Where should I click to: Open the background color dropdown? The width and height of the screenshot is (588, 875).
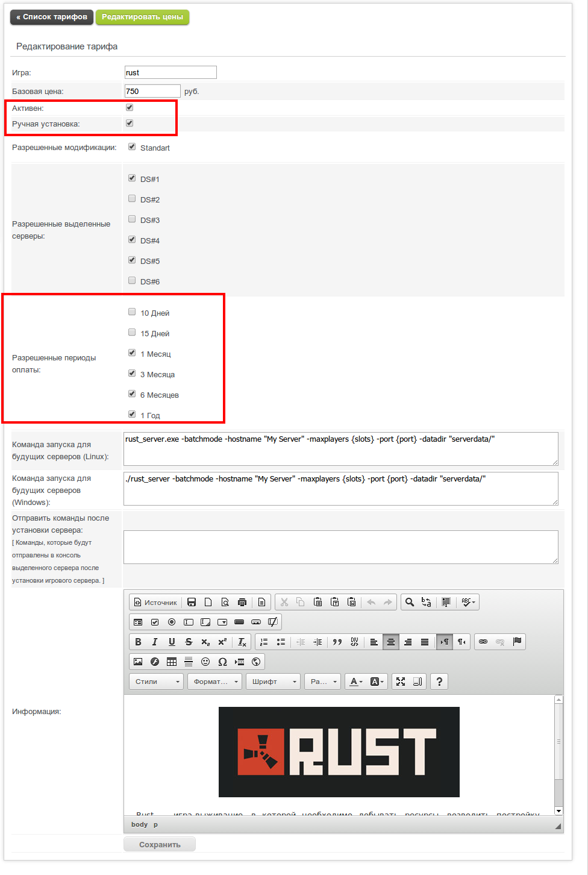point(377,682)
